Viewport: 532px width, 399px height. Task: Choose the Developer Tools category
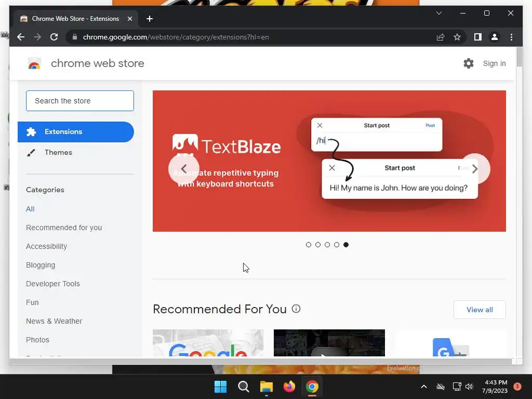click(x=53, y=284)
